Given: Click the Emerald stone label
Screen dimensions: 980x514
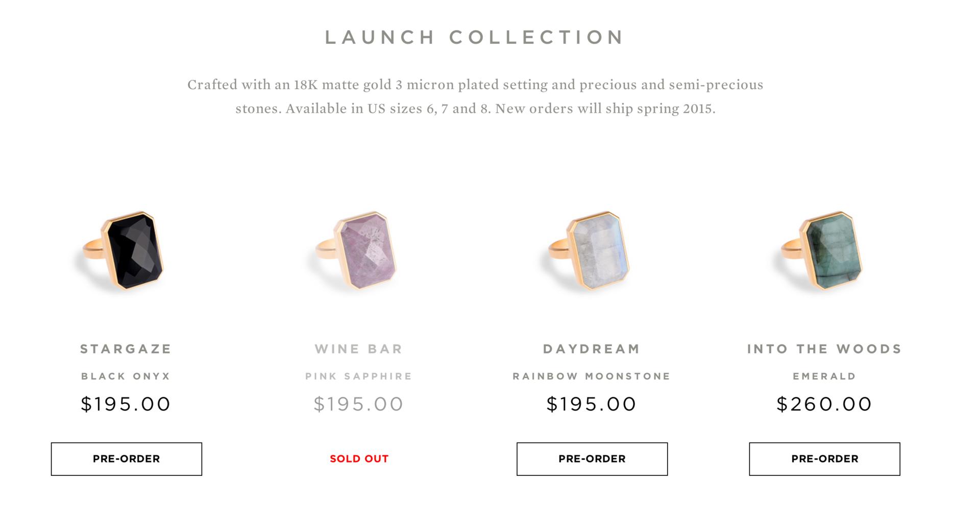Looking at the screenshot, I should click(x=824, y=376).
